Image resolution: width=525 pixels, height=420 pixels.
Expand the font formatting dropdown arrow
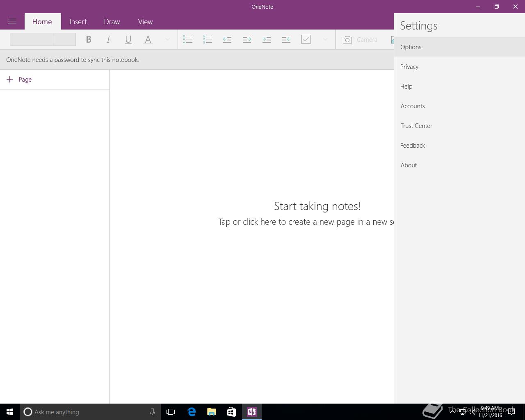tap(167, 39)
